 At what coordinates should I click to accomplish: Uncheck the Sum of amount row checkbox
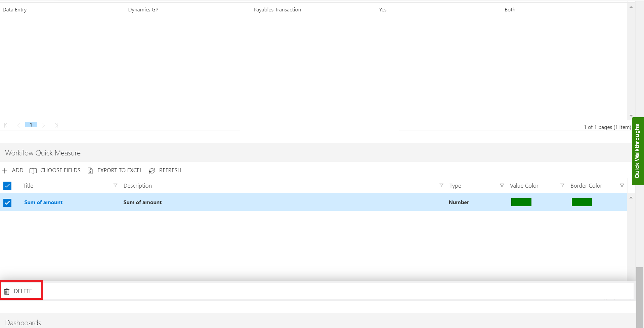(x=7, y=202)
